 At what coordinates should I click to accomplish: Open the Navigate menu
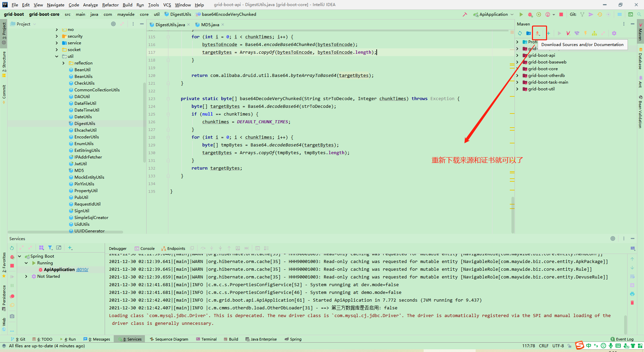pyautogui.click(x=55, y=5)
